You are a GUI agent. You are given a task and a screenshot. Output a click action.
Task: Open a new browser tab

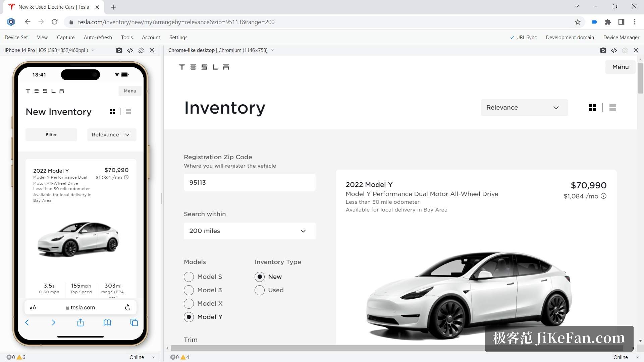[113, 7]
